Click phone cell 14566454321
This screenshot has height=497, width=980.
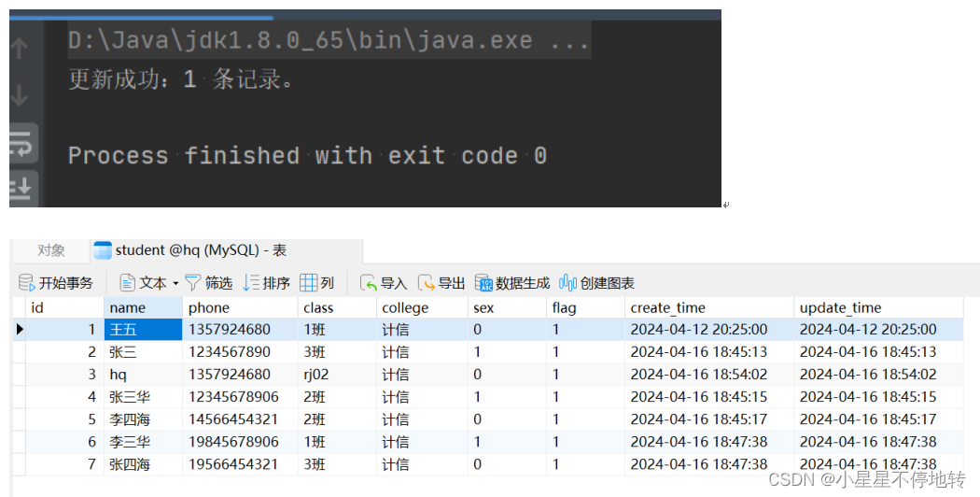(x=240, y=419)
